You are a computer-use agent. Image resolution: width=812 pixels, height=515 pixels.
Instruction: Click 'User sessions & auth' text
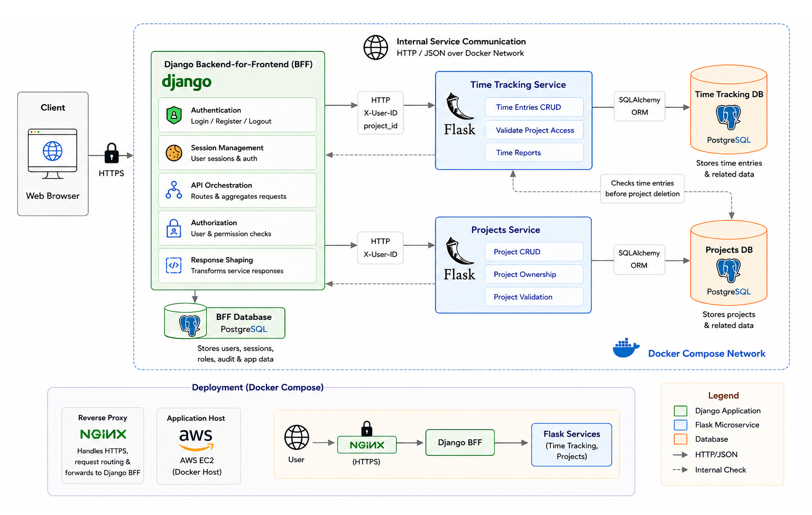(224, 159)
